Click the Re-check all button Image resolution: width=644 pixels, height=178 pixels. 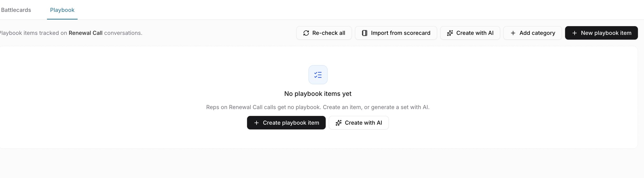[x=324, y=33]
